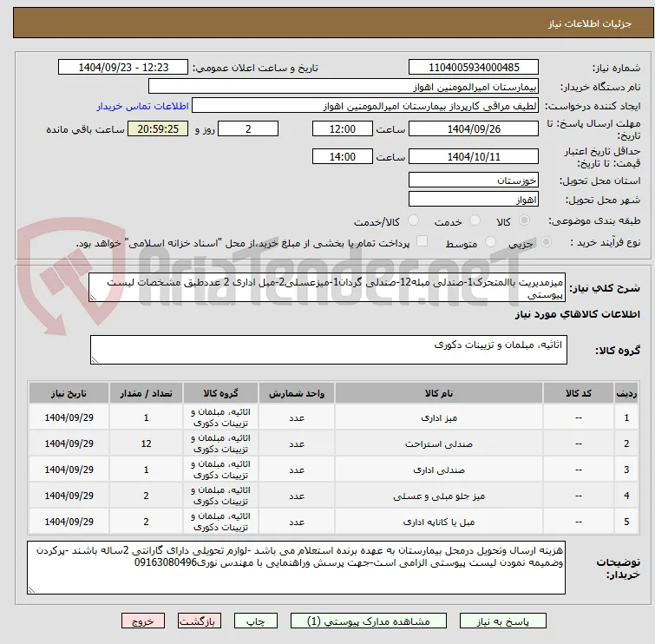
Task: Click the remaining time 20:59:25 field
Action: 158,128
